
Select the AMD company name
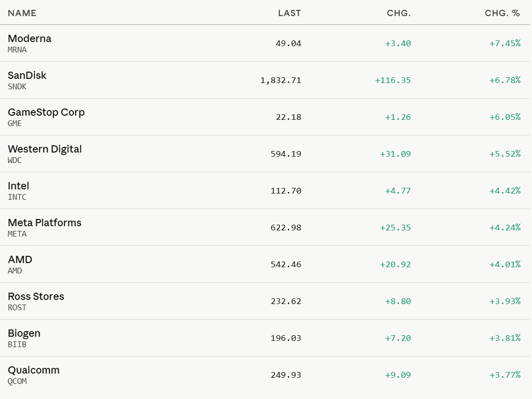pos(20,259)
